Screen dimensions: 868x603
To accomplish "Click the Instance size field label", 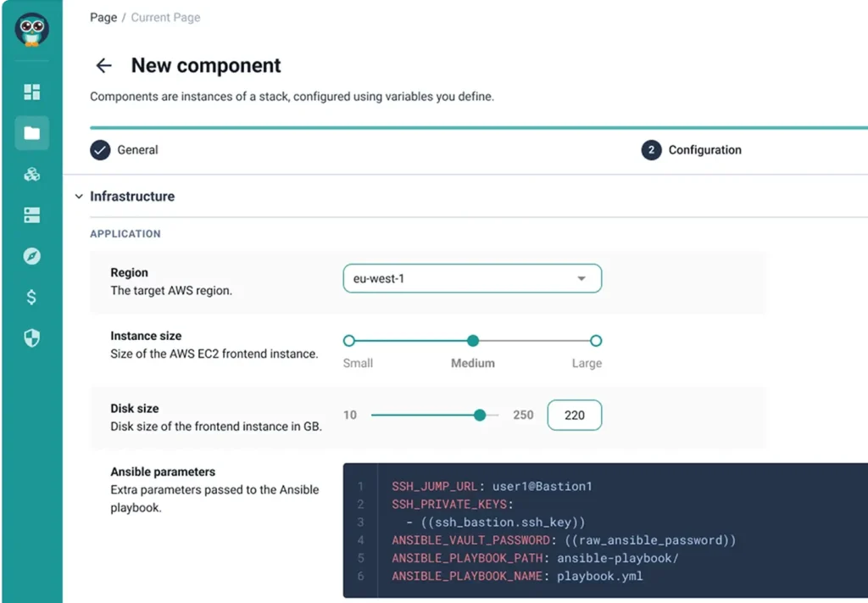I will click(x=146, y=336).
